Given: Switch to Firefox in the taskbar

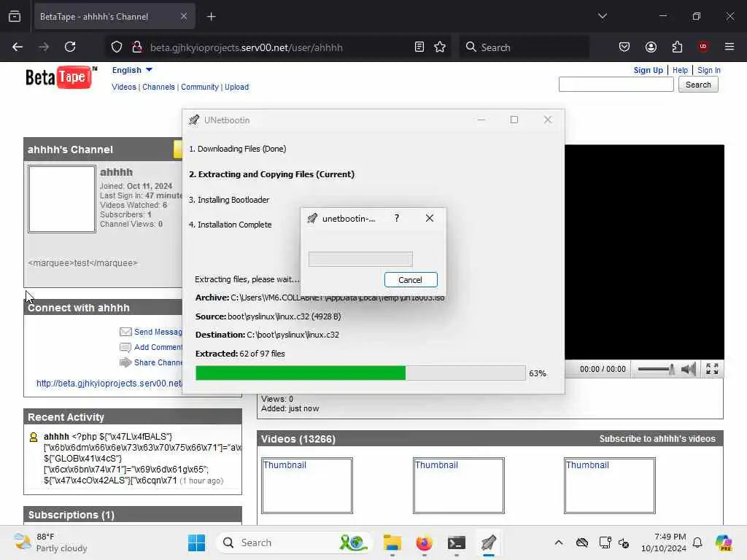Looking at the screenshot, I should (x=424, y=542).
